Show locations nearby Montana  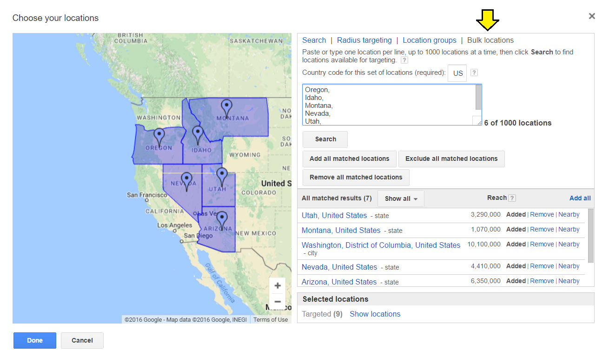pos(569,230)
